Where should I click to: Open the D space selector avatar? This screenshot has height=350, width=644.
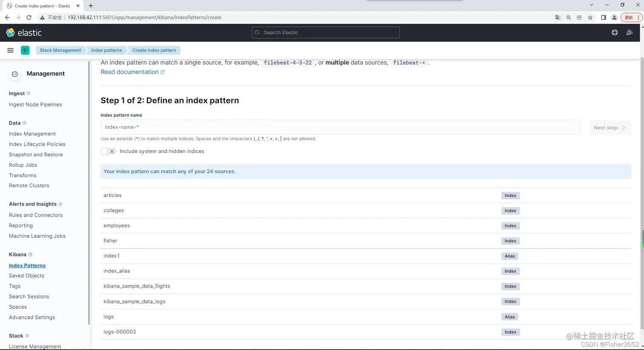coord(25,50)
